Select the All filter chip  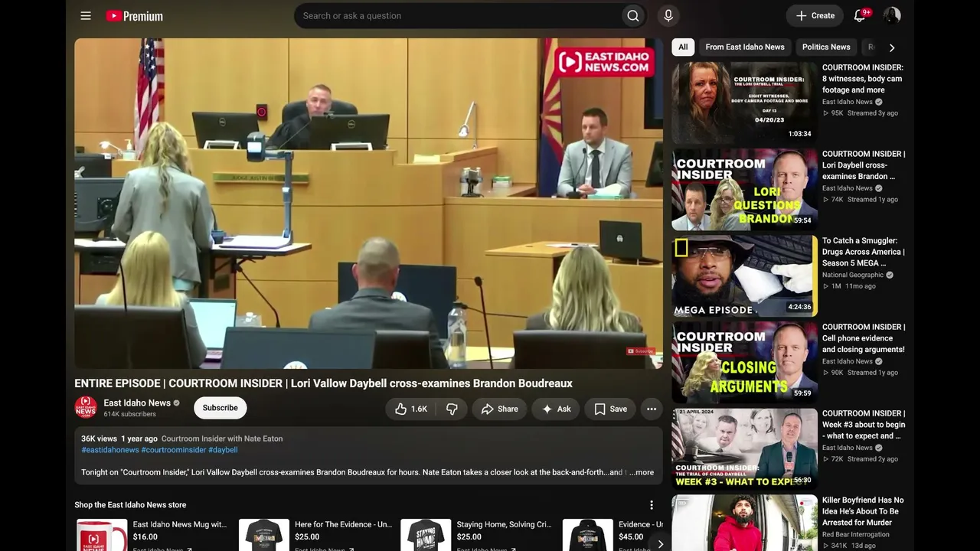(x=683, y=47)
